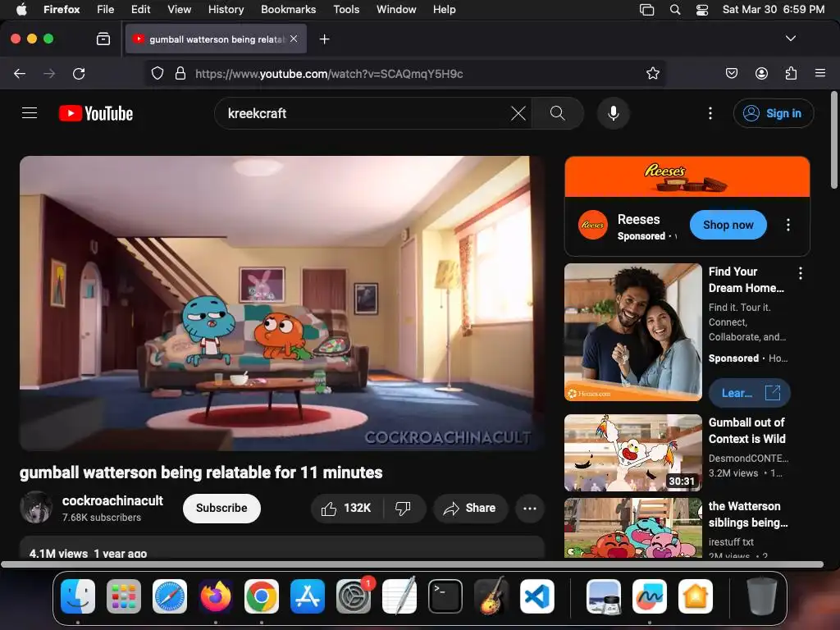Open Firefox account icon in toolbar

tap(761, 73)
